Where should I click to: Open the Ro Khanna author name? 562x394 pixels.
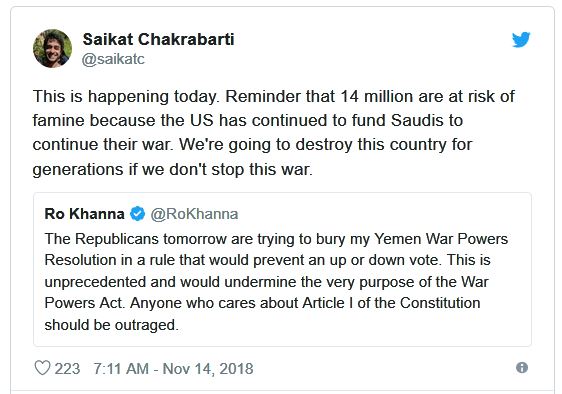[x=85, y=214]
